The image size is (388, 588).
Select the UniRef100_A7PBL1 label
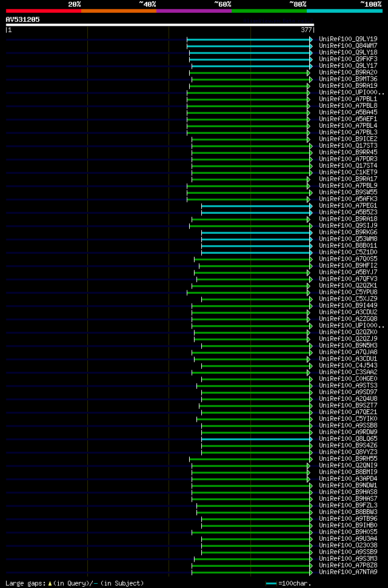coord(348,99)
